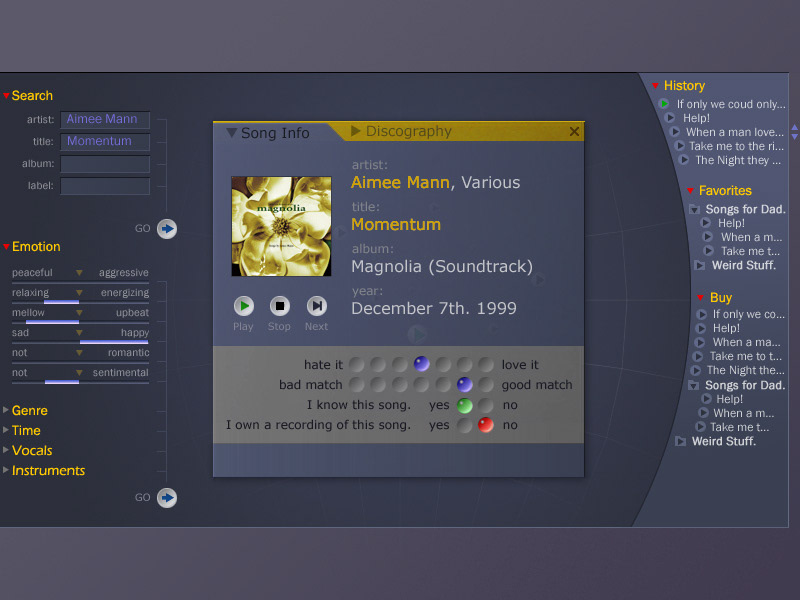Click the empty label search field
Image resolution: width=800 pixels, height=600 pixels.
pyautogui.click(x=105, y=186)
